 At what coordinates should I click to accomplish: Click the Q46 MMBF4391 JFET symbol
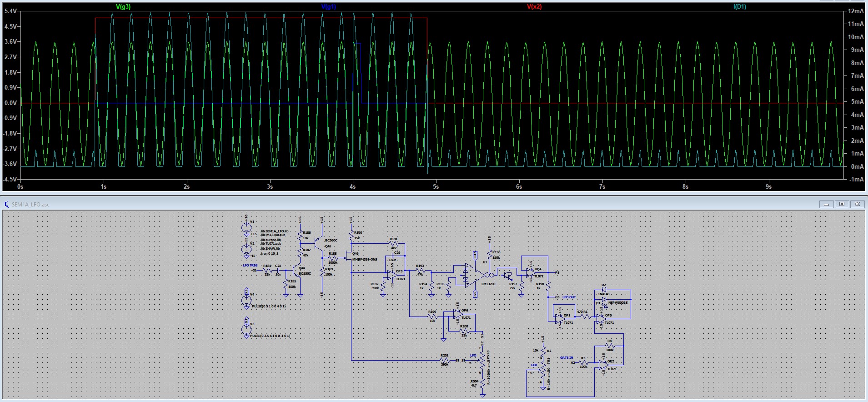click(348, 258)
